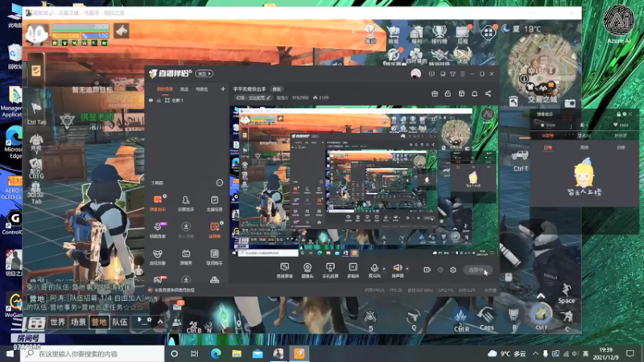Toggle visibility of 全屏1 source

click(151, 100)
